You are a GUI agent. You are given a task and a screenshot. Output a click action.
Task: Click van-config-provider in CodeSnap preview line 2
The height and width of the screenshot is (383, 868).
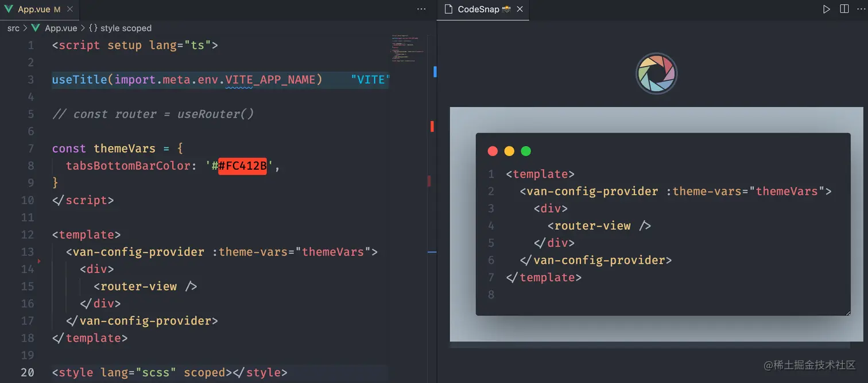pos(592,191)
